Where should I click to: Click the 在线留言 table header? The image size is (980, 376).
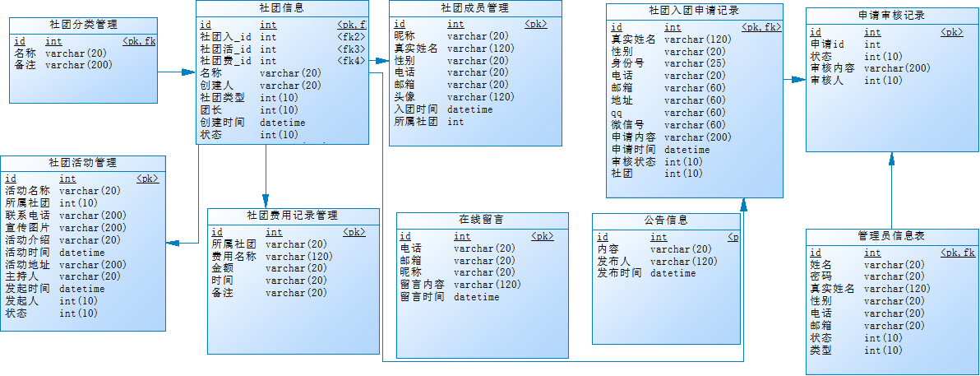pos(482,220)
